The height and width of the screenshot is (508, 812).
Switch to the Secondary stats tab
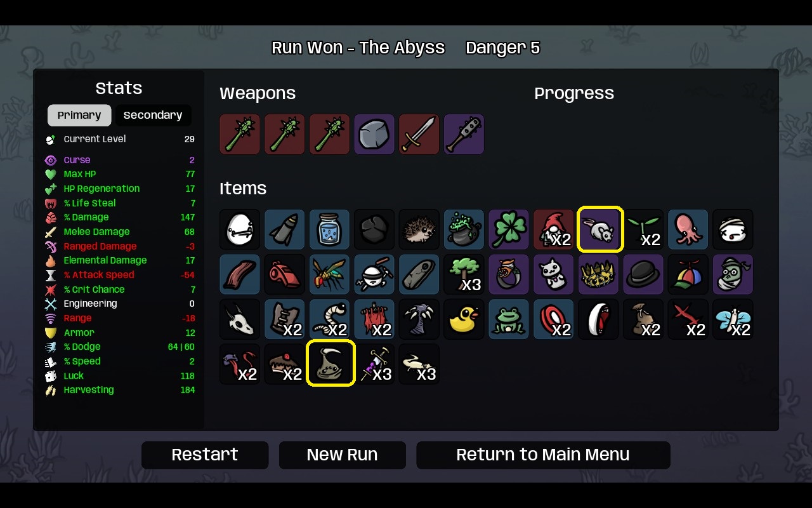coord(152,115)
